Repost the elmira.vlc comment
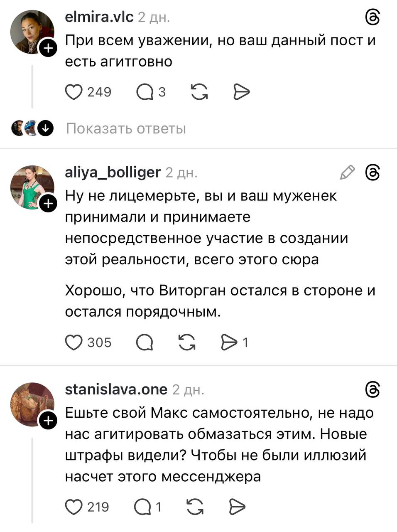The image size is (397, 532). [199, 92]
